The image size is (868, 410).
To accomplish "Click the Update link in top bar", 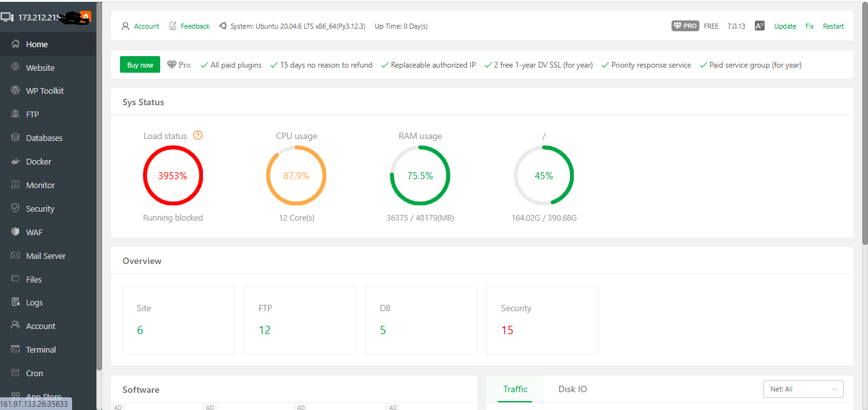I will (785, 26).
